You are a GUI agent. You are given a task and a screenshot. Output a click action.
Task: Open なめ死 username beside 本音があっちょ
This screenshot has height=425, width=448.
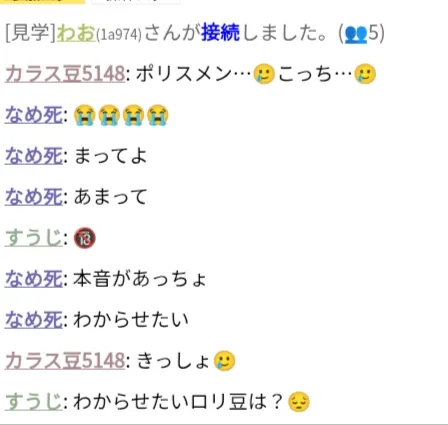34,279
